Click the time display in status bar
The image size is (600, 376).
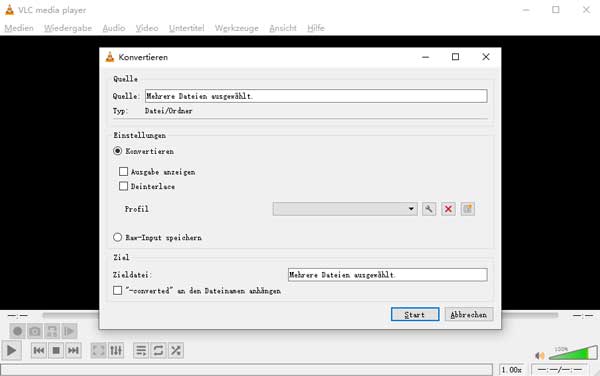click(x=560, y=369)
